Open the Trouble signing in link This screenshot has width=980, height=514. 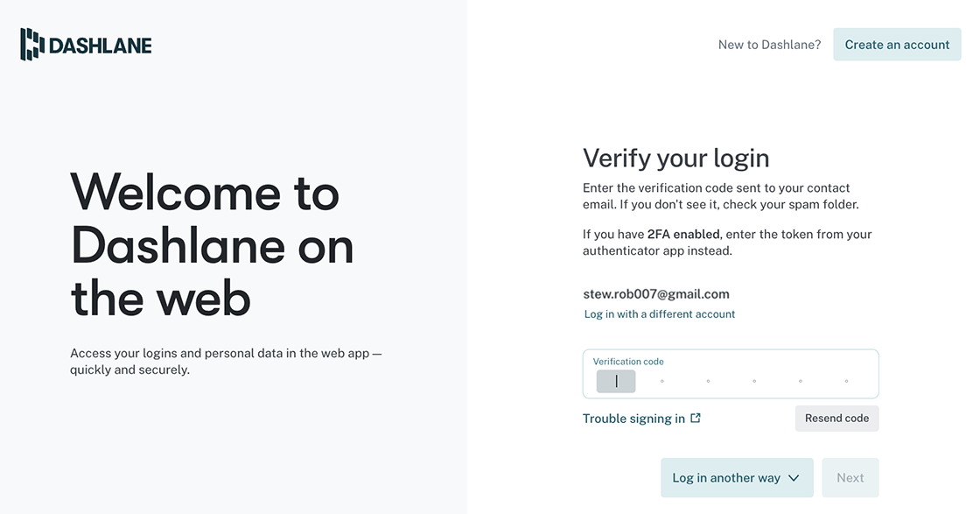[x=633, y=419]
